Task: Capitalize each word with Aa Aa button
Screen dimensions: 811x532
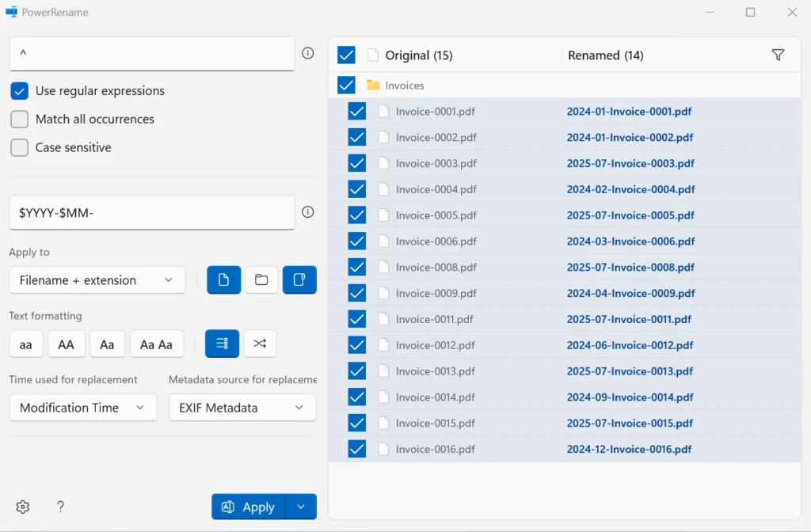Action: point(156,344)
